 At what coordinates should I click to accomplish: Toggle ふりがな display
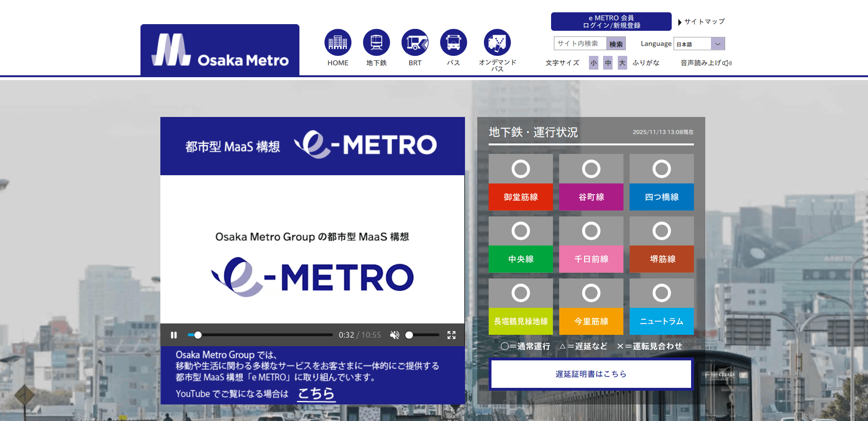tap(646, 63)
